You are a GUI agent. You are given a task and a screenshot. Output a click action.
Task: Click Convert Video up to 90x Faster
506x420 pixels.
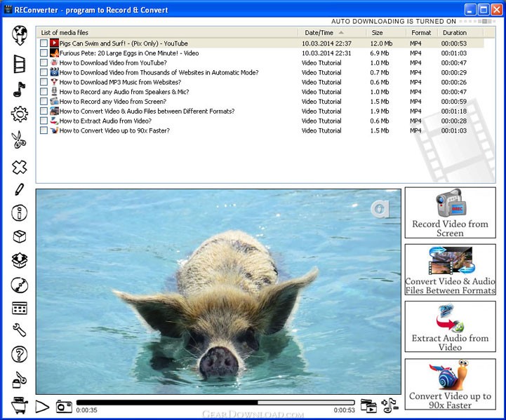[x=450, y=384]
